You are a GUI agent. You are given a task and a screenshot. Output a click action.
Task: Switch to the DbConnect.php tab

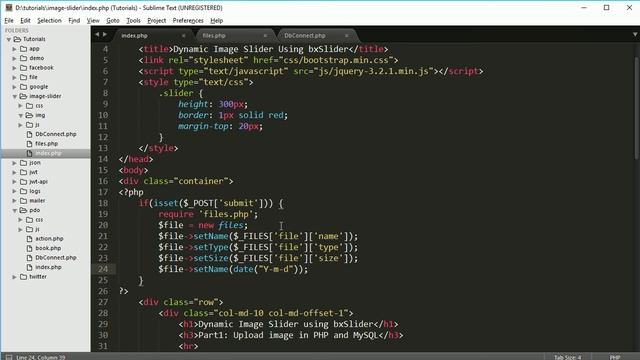click(304, 36)
